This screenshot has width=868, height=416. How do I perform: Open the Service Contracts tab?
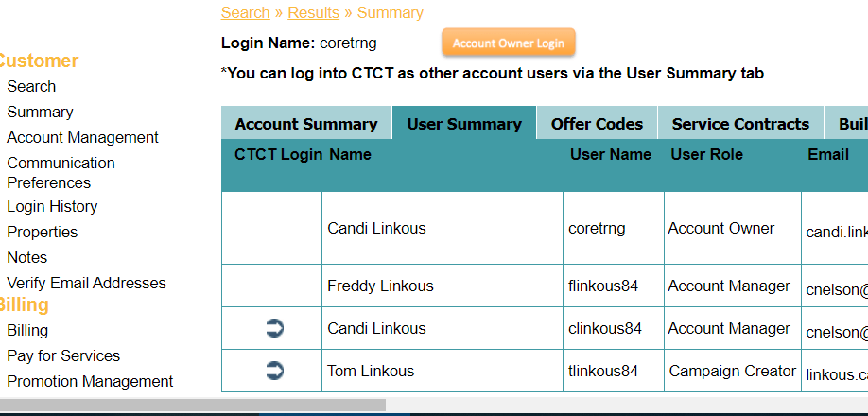coord(740,123)
